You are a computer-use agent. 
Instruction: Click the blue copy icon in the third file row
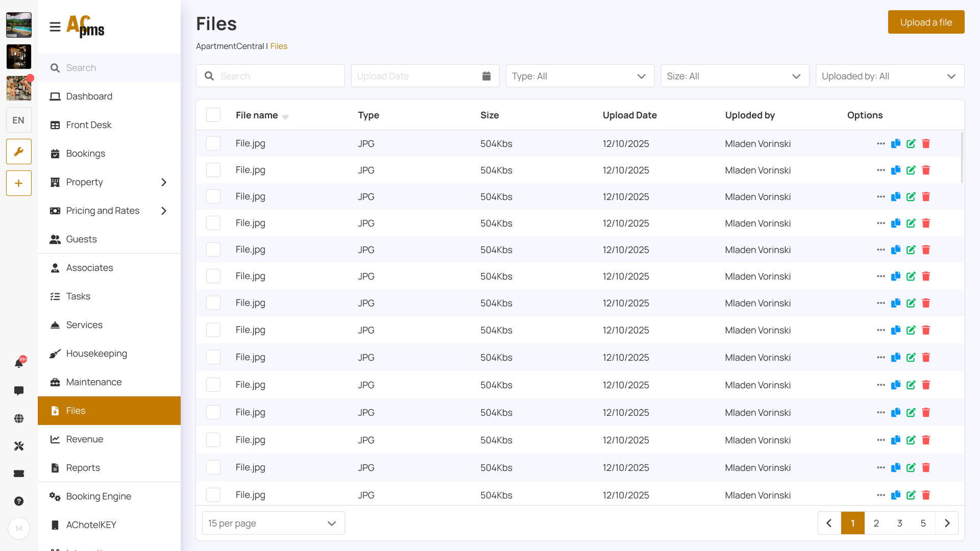(895, 197)
